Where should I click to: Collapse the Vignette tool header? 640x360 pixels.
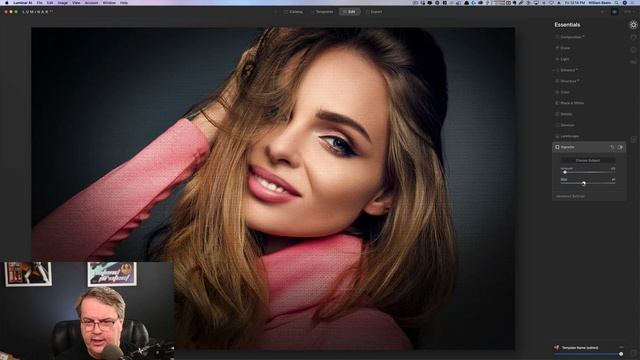tap(589, 147)
